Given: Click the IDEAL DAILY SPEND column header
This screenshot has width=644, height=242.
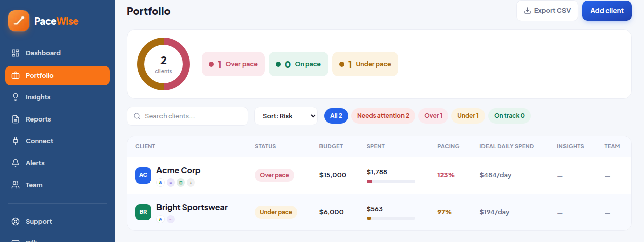Looking at the screenshot, I should coord(507,146).
